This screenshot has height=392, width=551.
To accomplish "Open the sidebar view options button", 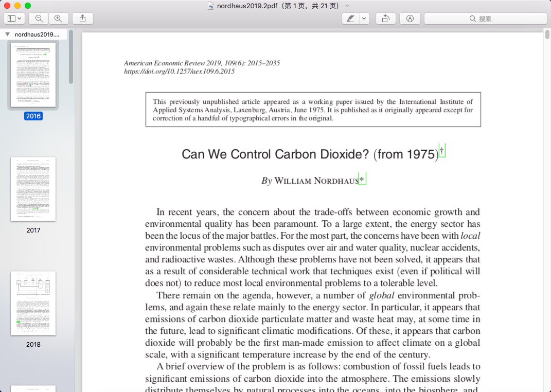I will pyautogui.click(x=14, y=19).
